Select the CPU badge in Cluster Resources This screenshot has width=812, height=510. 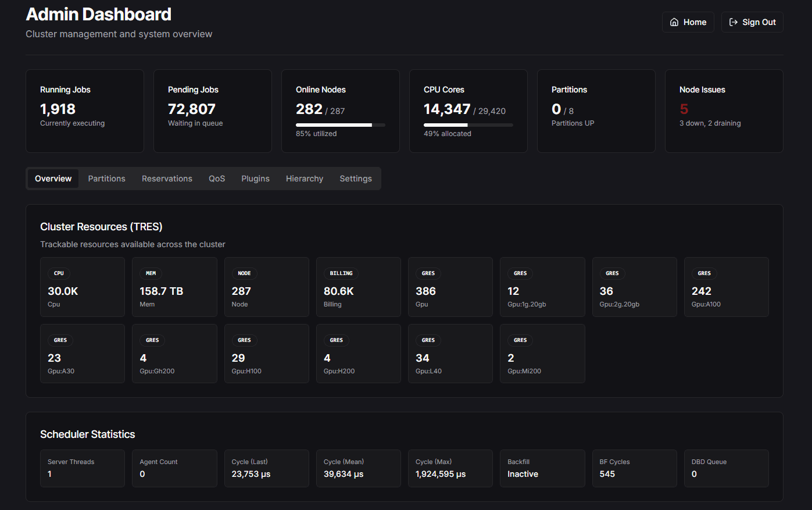[59, 273]
